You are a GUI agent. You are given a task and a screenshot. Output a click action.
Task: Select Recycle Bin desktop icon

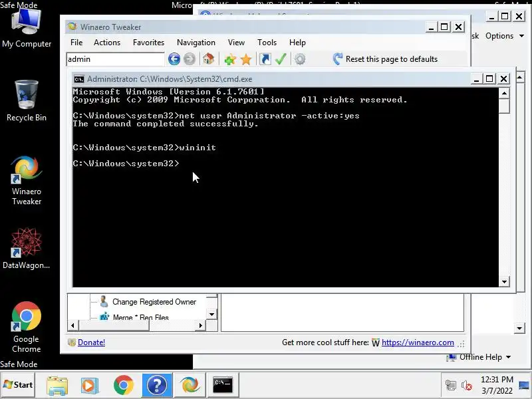[27, 101]
